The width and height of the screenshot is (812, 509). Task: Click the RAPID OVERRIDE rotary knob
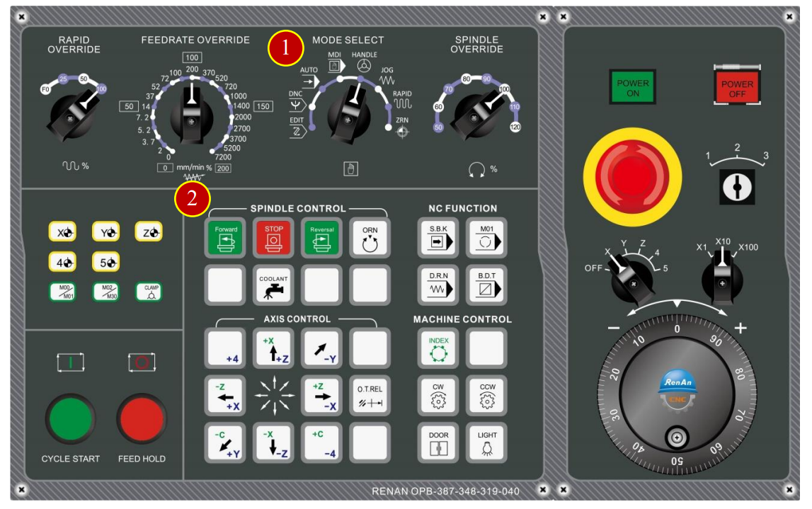[73, 117]
